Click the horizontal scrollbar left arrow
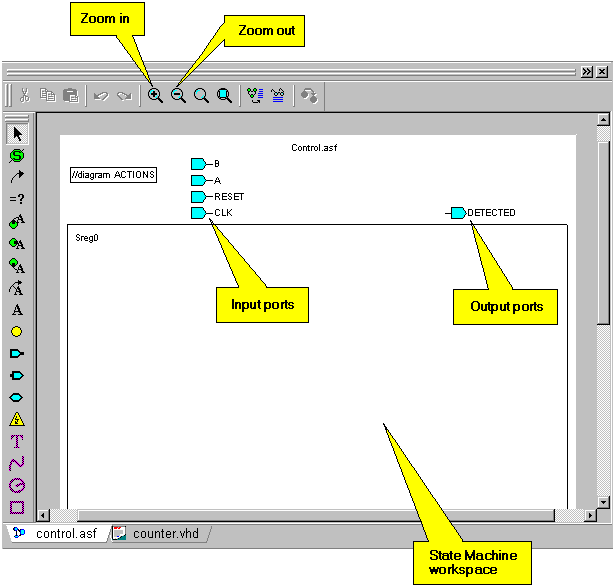Viewport: 616px width, 588px height. [x=43, y=516]
